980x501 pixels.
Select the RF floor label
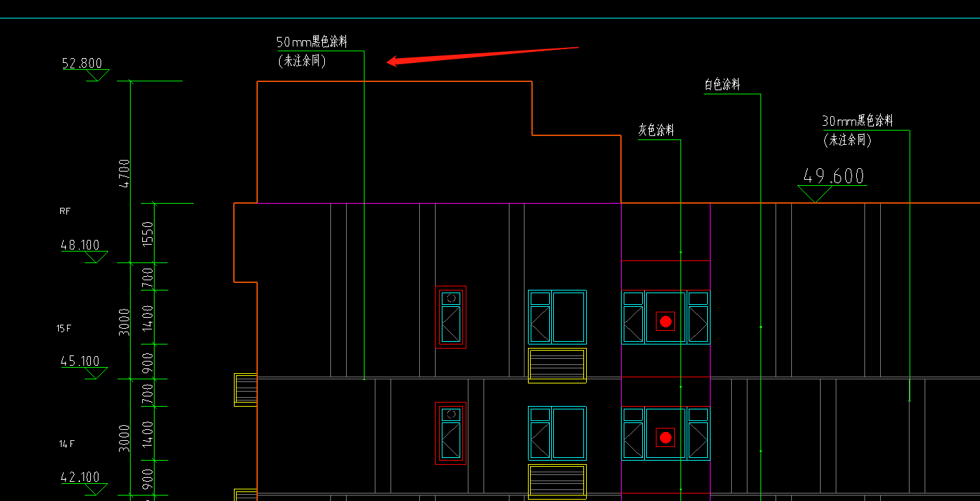(65, 211)
